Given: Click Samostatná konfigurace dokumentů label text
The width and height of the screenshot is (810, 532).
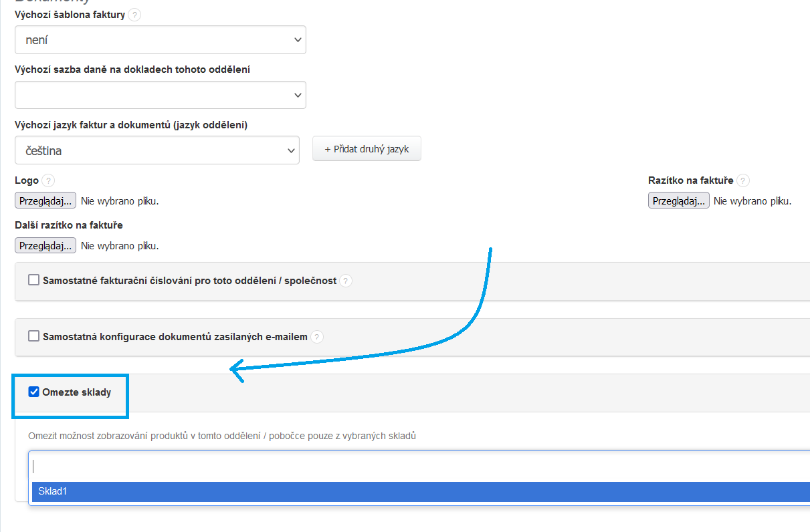Looking at the screenshot, I should point(175,337).
